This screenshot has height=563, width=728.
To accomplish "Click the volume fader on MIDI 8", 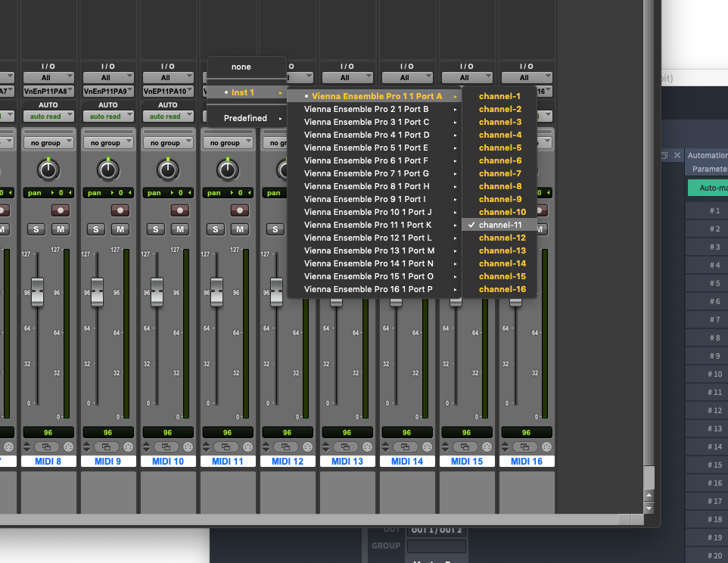I will (x=37, y=292).
